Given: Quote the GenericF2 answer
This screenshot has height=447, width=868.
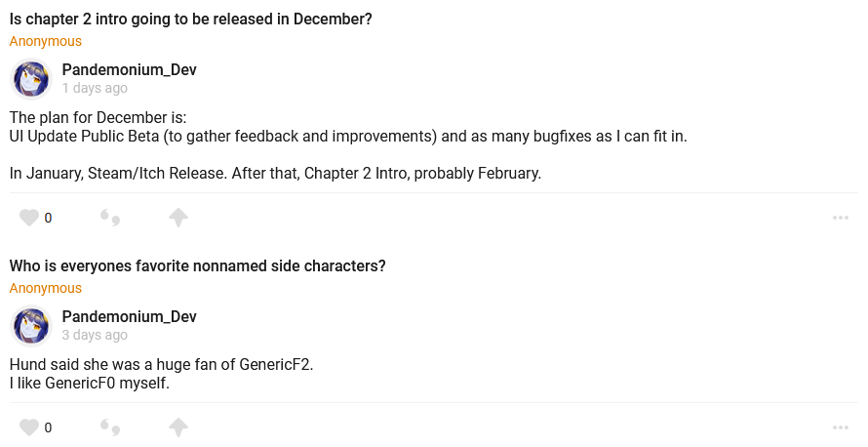Looking at the screenshot, I should (x=110, y=427).
